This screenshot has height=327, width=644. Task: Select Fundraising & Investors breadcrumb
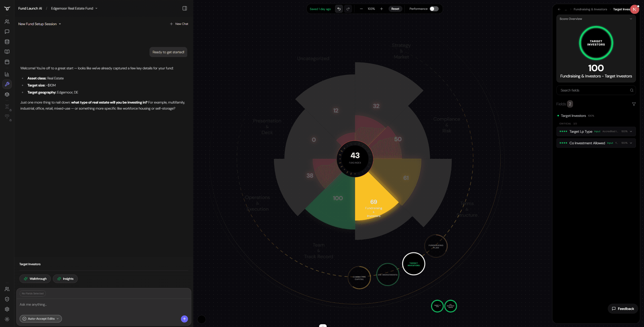tap(590, 9)
